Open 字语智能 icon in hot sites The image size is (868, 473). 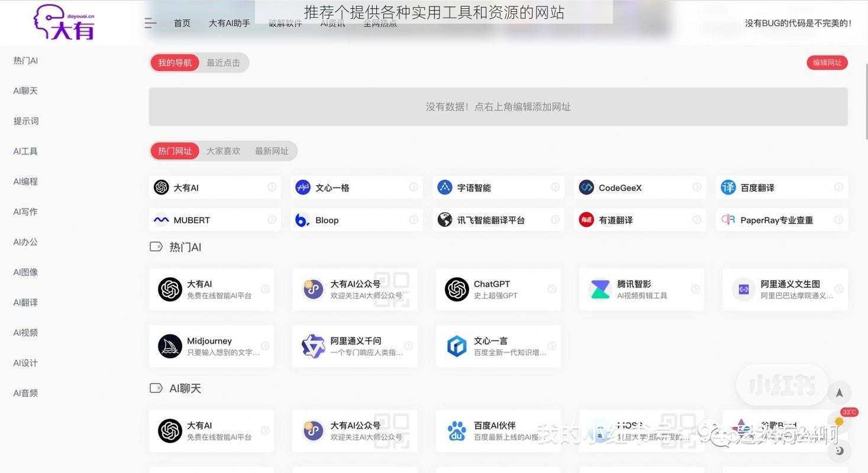[x=444, y=187]
